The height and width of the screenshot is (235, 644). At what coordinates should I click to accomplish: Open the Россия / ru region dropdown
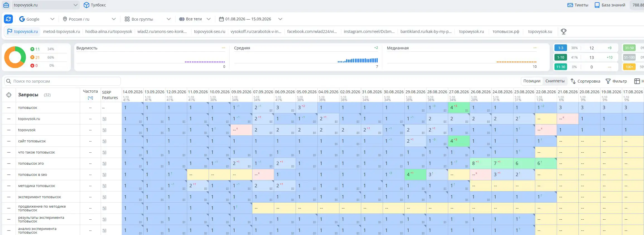point(89,19)
